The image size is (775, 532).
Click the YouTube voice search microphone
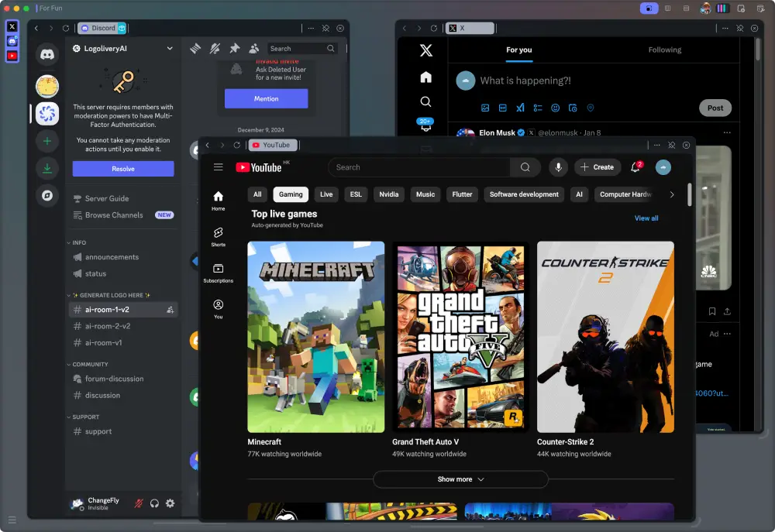tap(557, 167)
